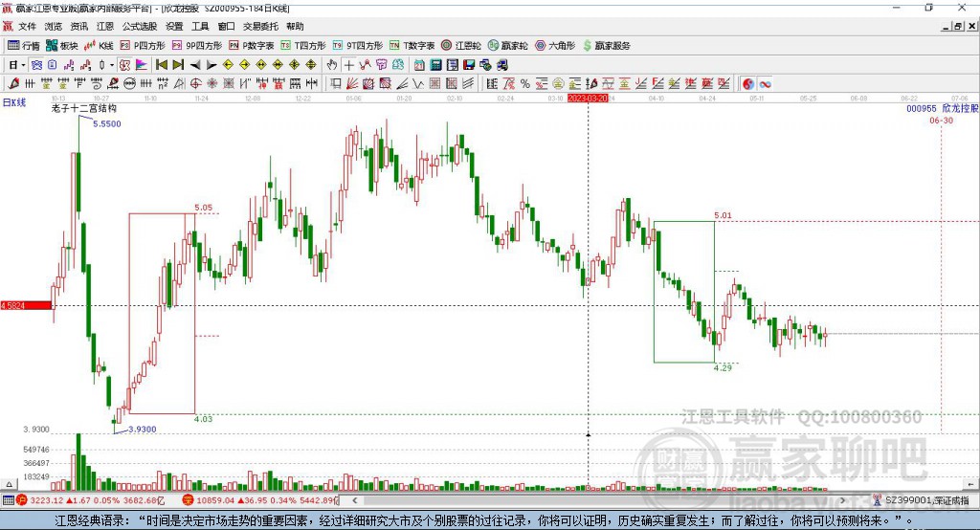The image size is (980, 530).
Task: Click the 06-30 date marker label
Action: (x=942, y=121)
